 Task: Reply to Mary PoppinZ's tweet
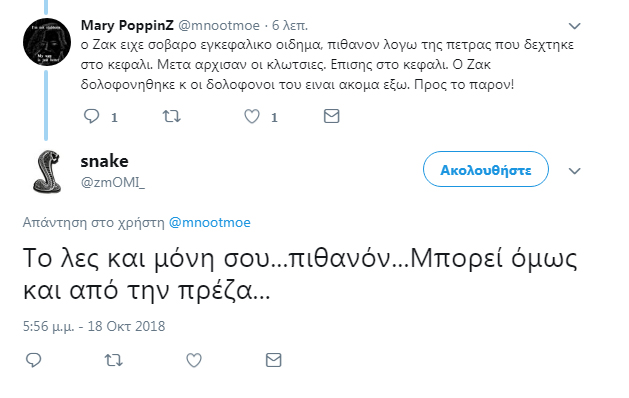(x=91, y=116)
